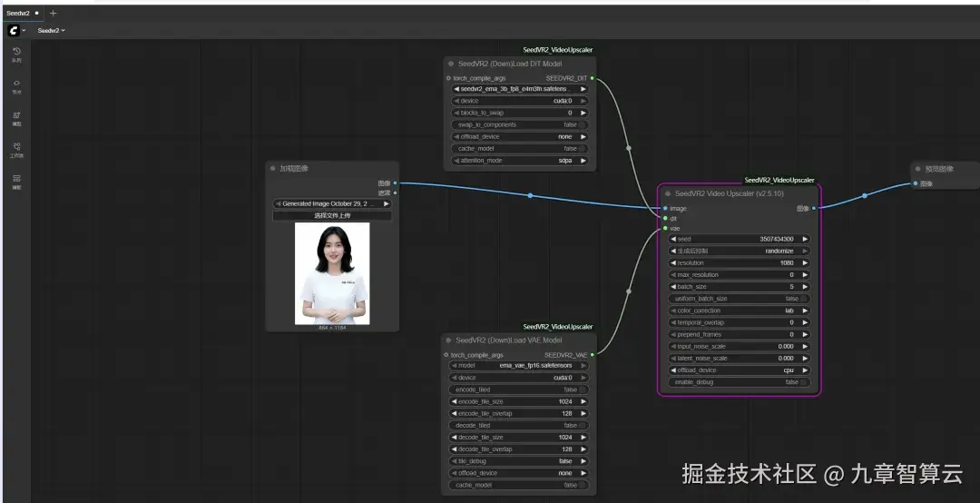Toggle tile_debug value on the VAE node
Screen dimensions: 980x503
pyautogui.click(x=518, y=461)
